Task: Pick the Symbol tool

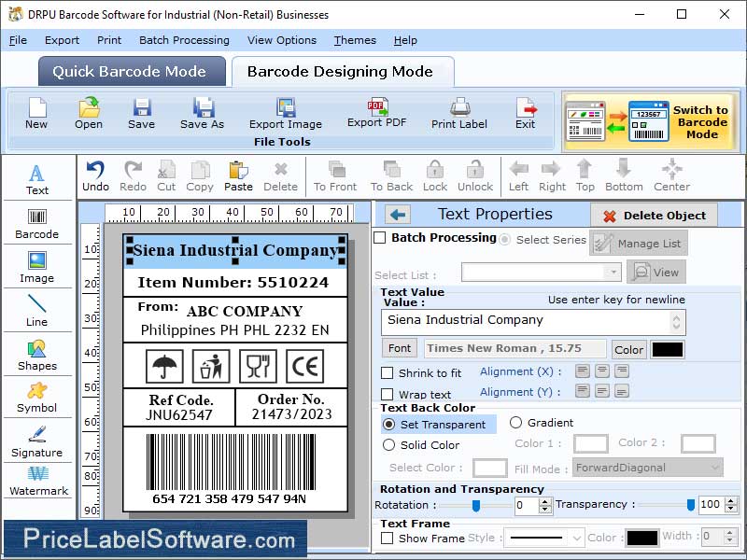Action: click(x=37, y=398)
